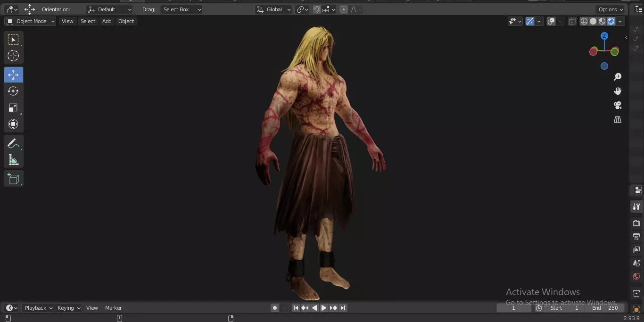The width and height of the screenshot is (644, 322).
Task: Switch to Material Preview shading
Action: (602, 21)
